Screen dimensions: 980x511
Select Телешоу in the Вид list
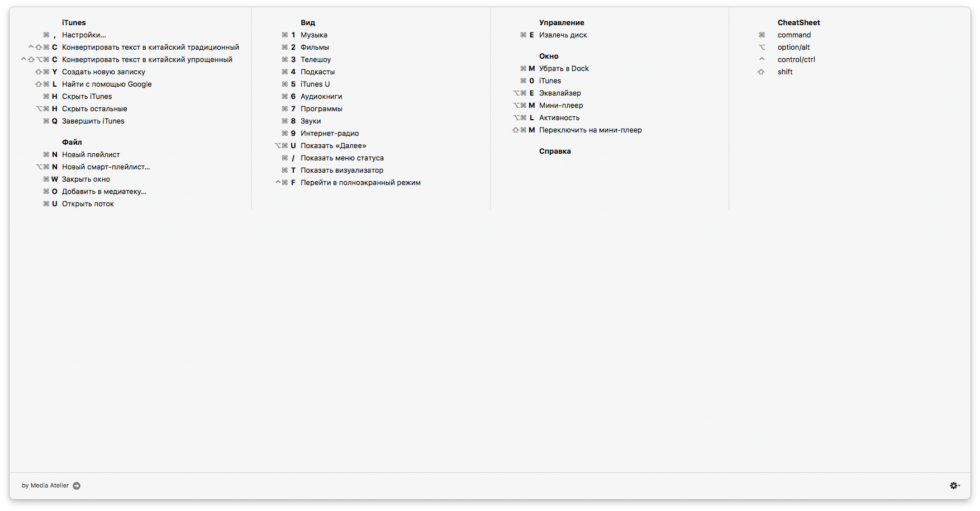click(316, 60)
